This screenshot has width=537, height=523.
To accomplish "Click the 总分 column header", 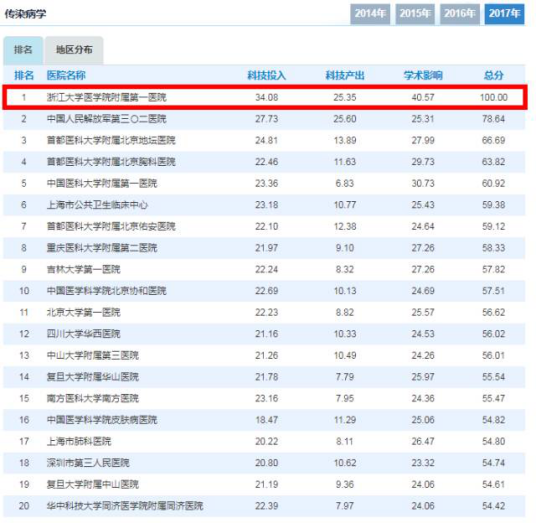I will coord(494,75).
